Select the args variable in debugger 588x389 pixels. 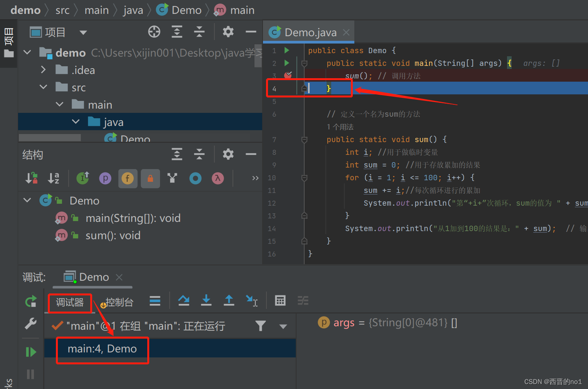[x=388, y=322]
